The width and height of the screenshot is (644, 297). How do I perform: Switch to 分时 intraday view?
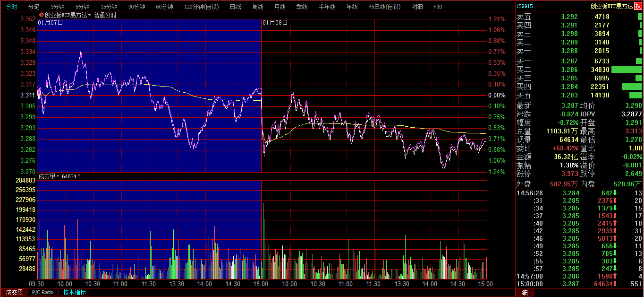(12, 7)
